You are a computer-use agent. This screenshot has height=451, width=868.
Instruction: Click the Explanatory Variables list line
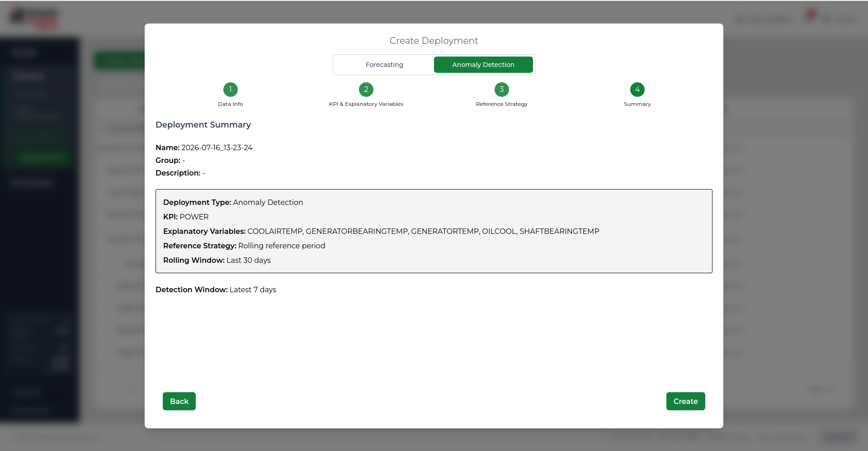(x=381, y=231)
